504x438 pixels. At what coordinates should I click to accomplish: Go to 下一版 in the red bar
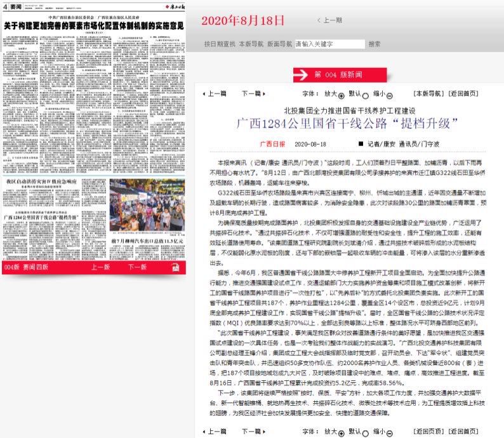pyautogui.click(x=138, y=267)
